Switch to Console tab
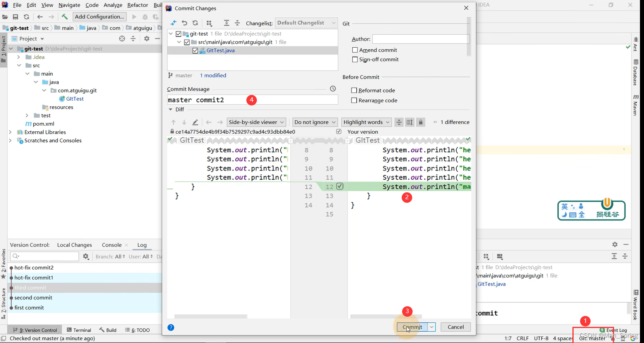Screen dimensions: 644x343 pyautogui.click(x=112, y=245)
